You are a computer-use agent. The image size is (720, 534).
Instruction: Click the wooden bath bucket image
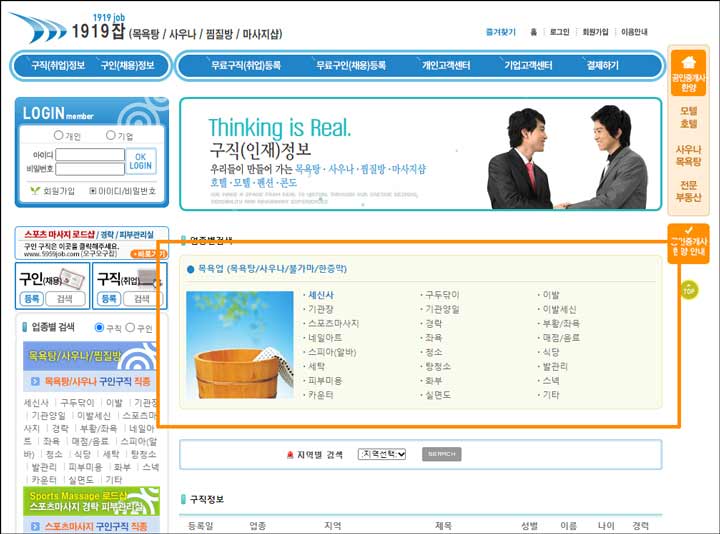coord(240,345)
